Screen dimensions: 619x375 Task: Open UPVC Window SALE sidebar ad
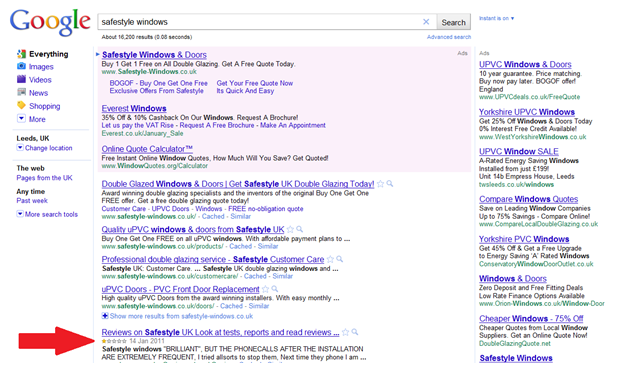click(519, 152)
